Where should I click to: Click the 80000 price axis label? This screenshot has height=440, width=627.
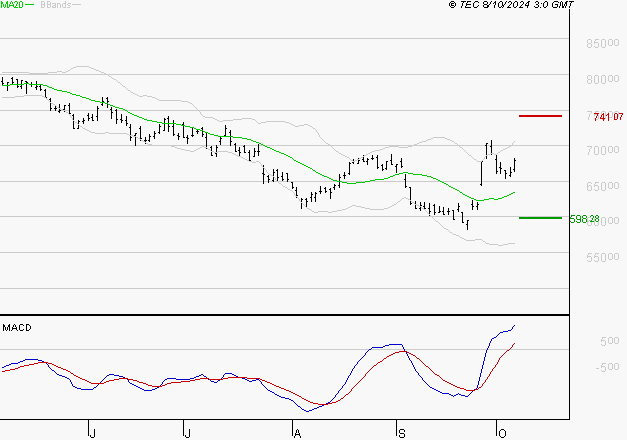(603, 79)
